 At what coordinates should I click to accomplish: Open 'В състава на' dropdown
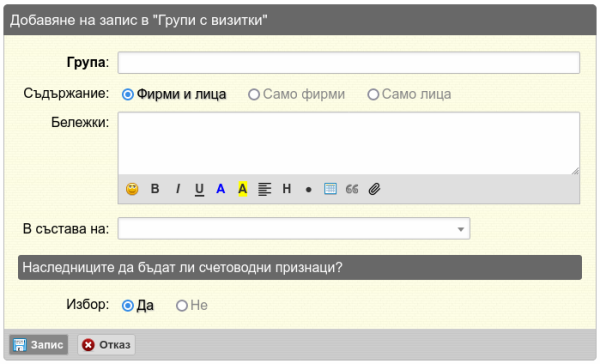[x=294, y=229]
